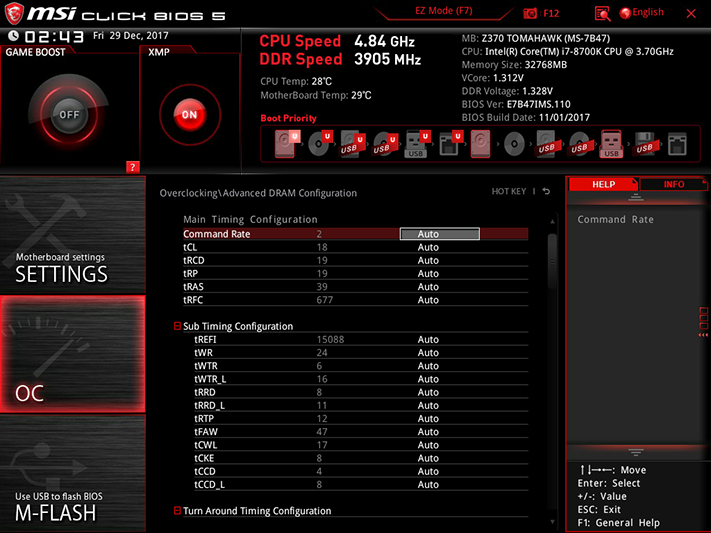This screenshot has height=533, width=711.
Task: Click the DRAM timing list scrollbar
Action: 552,261
